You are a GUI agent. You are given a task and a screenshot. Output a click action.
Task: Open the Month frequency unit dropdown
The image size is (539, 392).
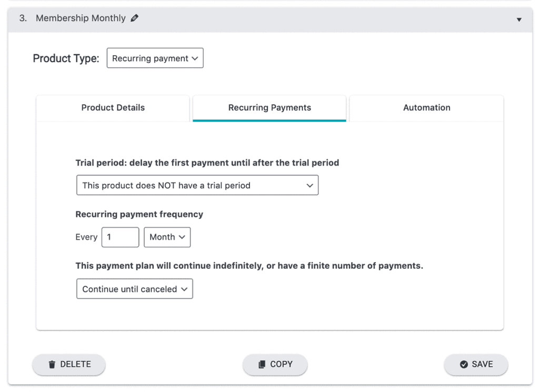pyautogui.click(x=167, y=237)
